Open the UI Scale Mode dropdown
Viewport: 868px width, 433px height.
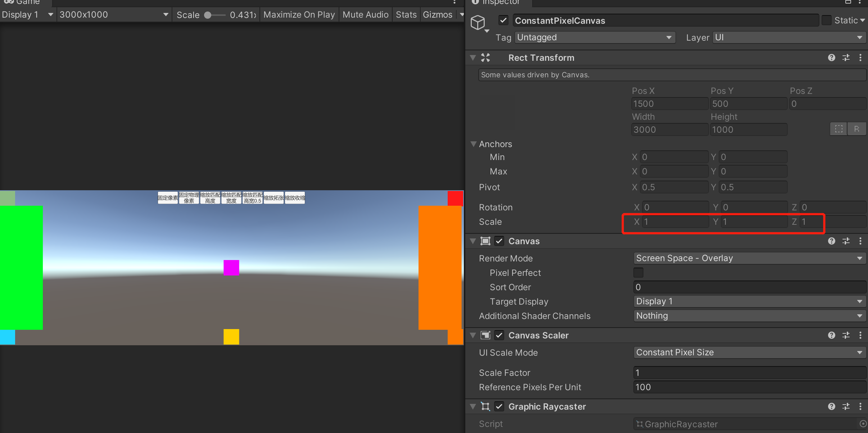pos(749,352)
